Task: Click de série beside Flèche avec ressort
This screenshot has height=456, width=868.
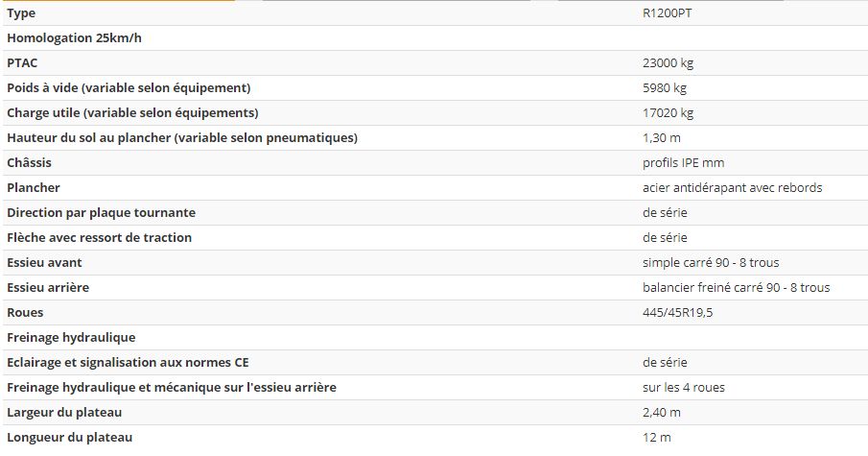Action: pyautogui.click(x=665, y=238)
